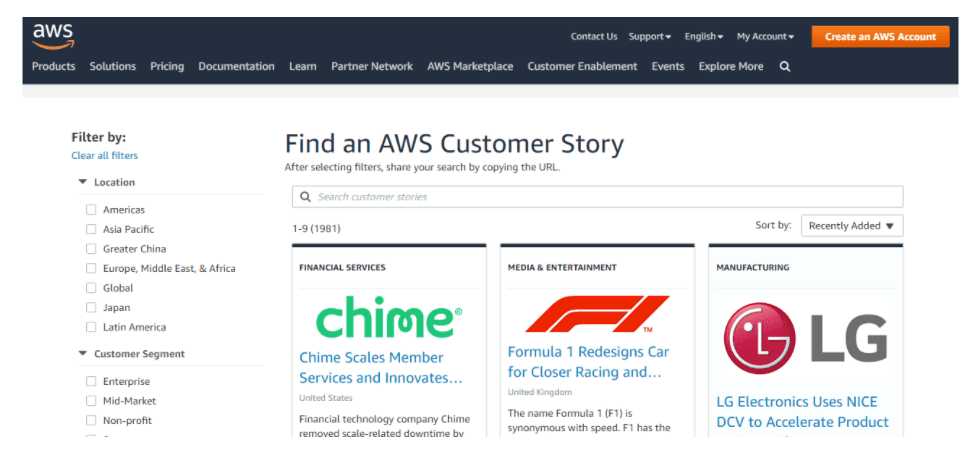Check the Americas location filter
This screenshot has height=474, width=972.
[x=91, y=210]
